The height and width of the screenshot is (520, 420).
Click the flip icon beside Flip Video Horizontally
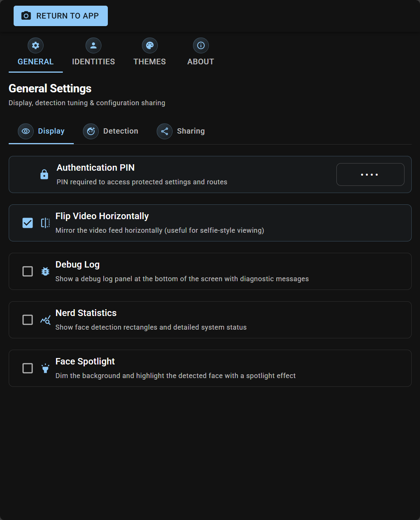click(x=45, y=223)
